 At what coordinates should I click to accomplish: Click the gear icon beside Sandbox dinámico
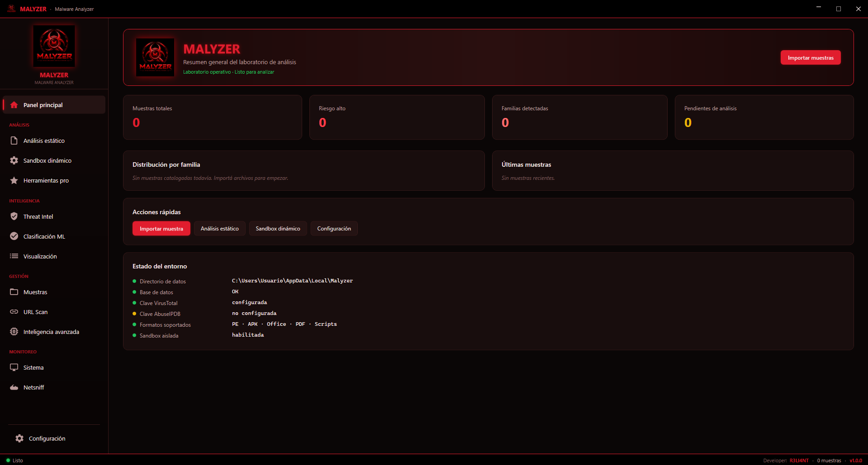[x=14, y=160]
